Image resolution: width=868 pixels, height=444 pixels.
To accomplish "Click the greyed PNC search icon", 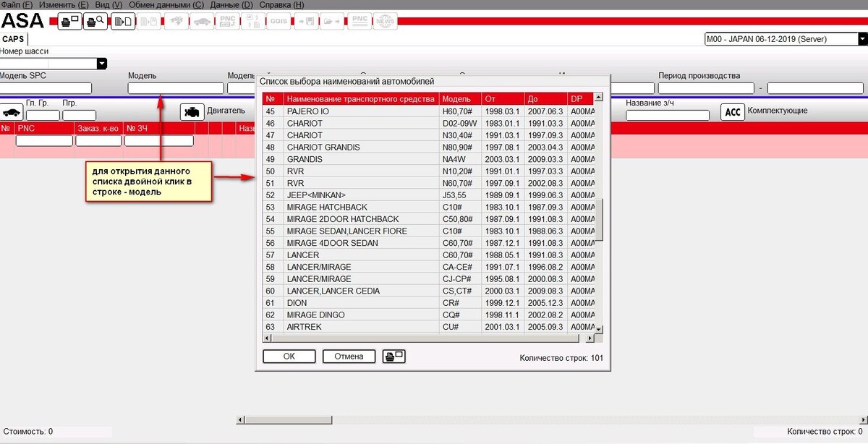I will (228, 21).
